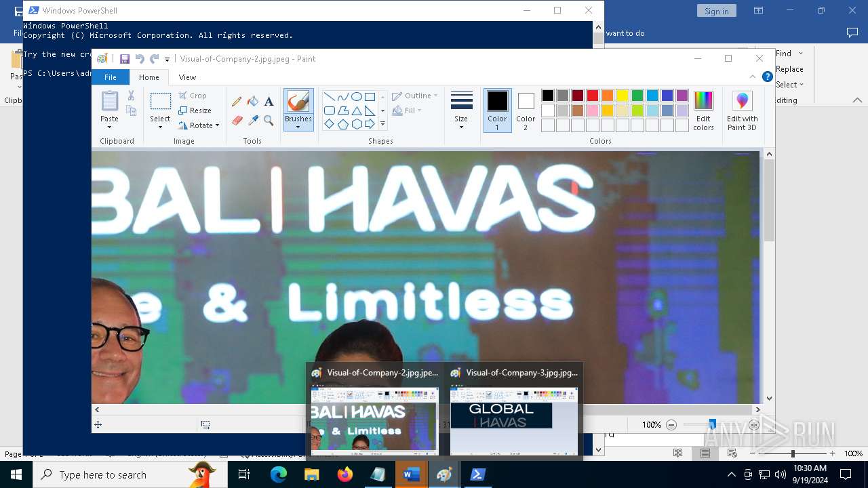Open the Rotate dropdown
Viewport: 868px width, 488px height.
pos(199,125)
